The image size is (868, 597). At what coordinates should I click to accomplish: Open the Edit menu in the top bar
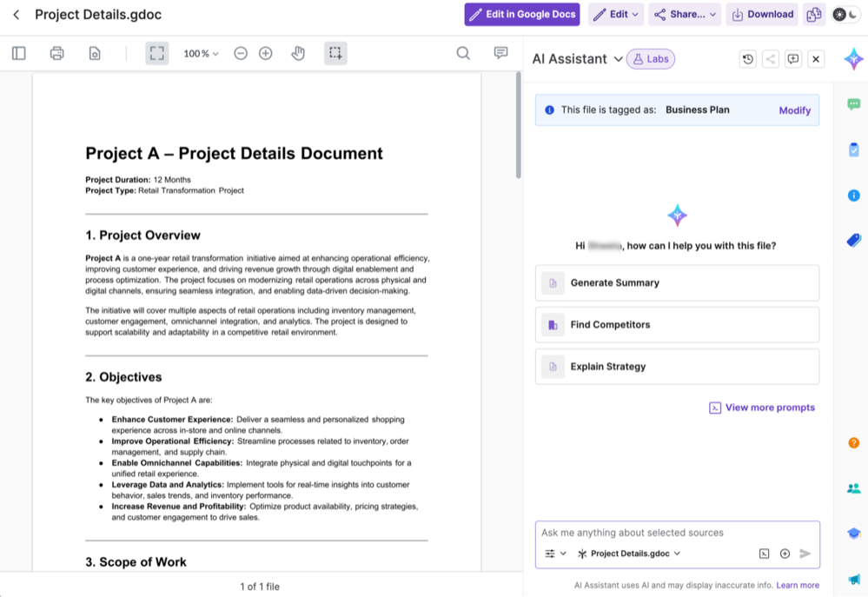click(615, 14)
